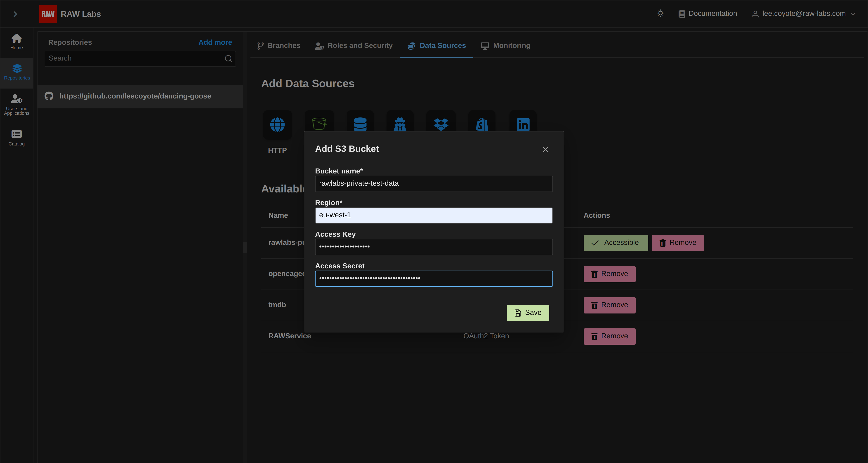
Task: Go to Home in the sidebar
Action: click(x=17, y=42)
